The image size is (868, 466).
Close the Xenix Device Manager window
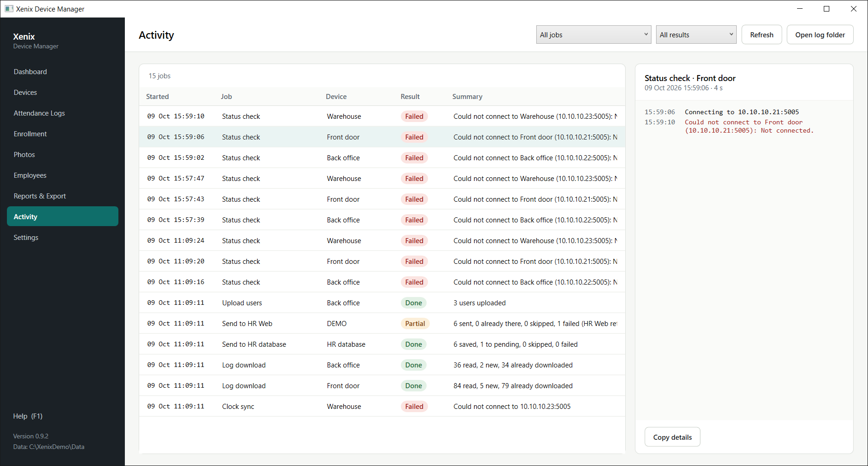pos(854,9)
